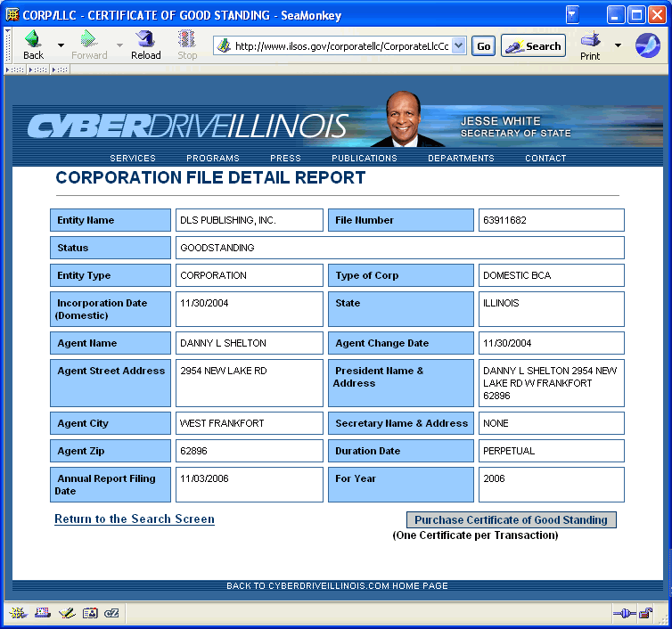Click the Forward navigation button
The width and height of the screenshot is (672, 629).
click(x=89, y=45)
